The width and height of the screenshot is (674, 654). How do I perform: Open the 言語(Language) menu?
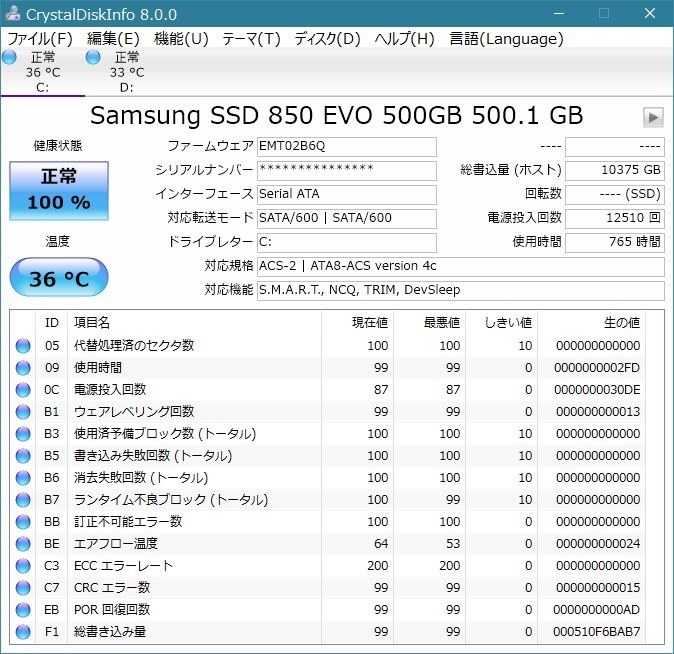tap(506, 39)
